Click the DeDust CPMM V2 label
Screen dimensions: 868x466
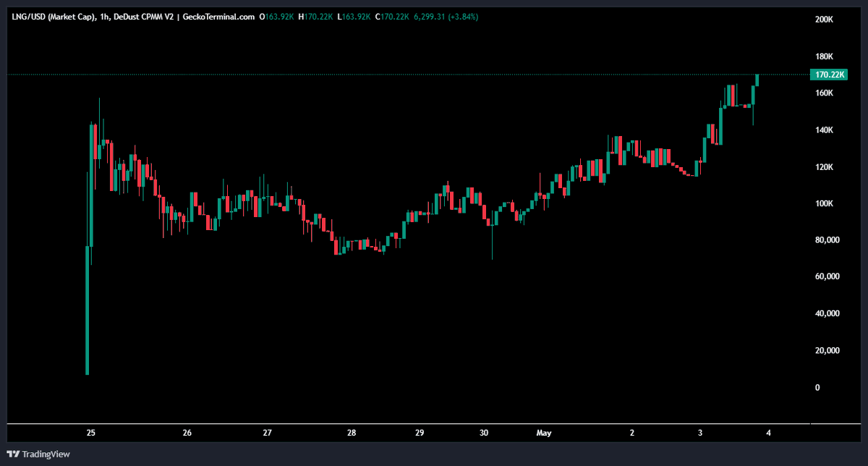click(x=143, y=16)
